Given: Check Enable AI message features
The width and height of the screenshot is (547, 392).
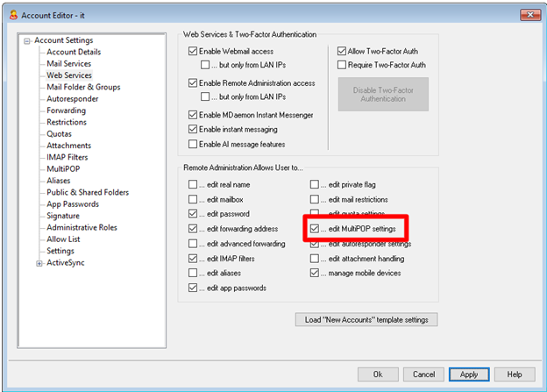Looking at the screenshot, I should point(194,144).
